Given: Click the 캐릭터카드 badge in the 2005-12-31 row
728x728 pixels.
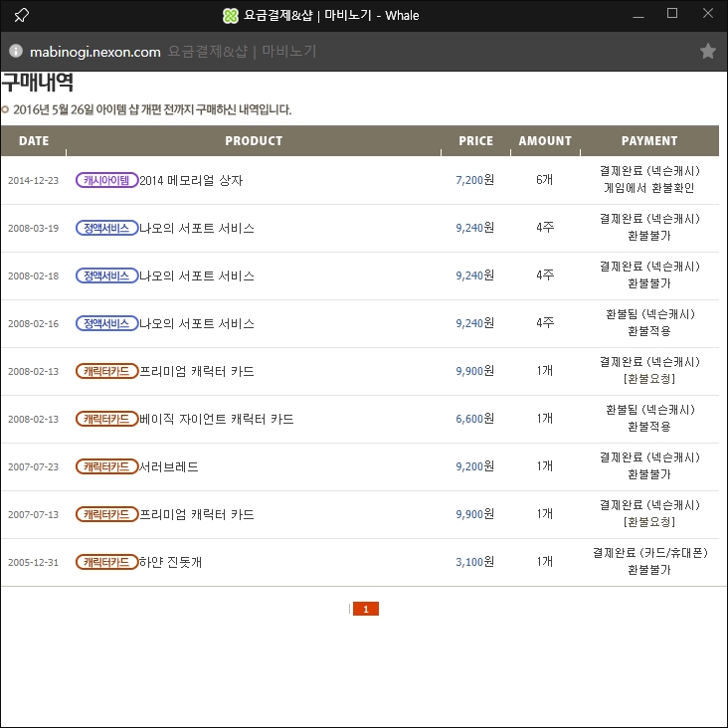Looking at the screenshot, I should [x=106, y=562].
